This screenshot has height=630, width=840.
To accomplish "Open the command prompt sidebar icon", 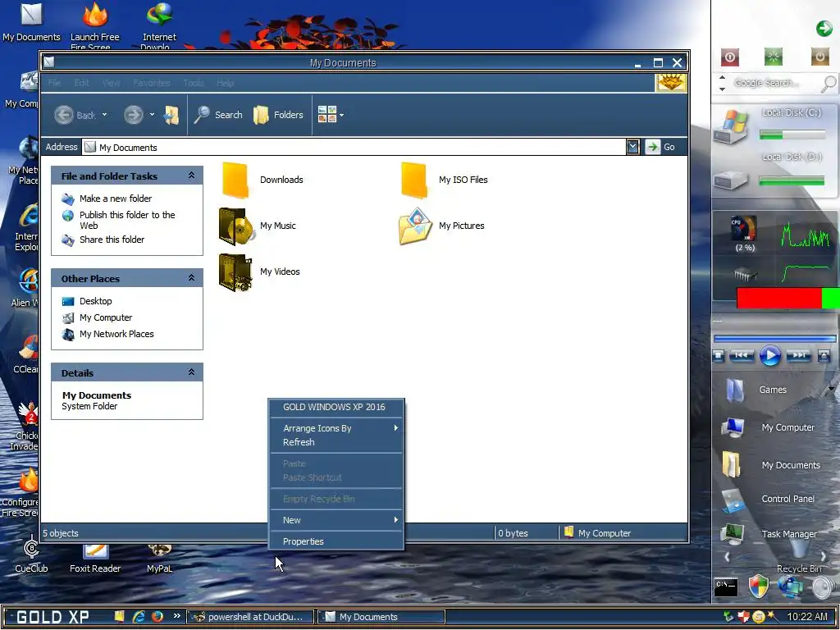I will [x=726, y=587].
